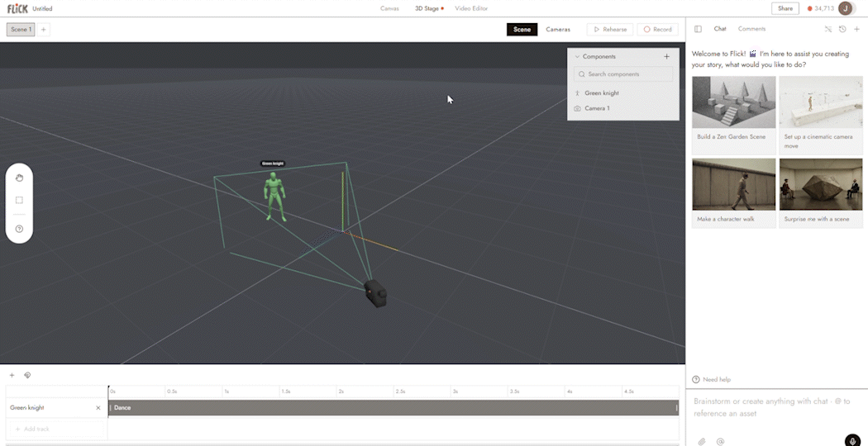Image resolution: width=868 pixels, height=446 pixels.
Task: Add a new scene with plus button
Action: click(43, 30)
